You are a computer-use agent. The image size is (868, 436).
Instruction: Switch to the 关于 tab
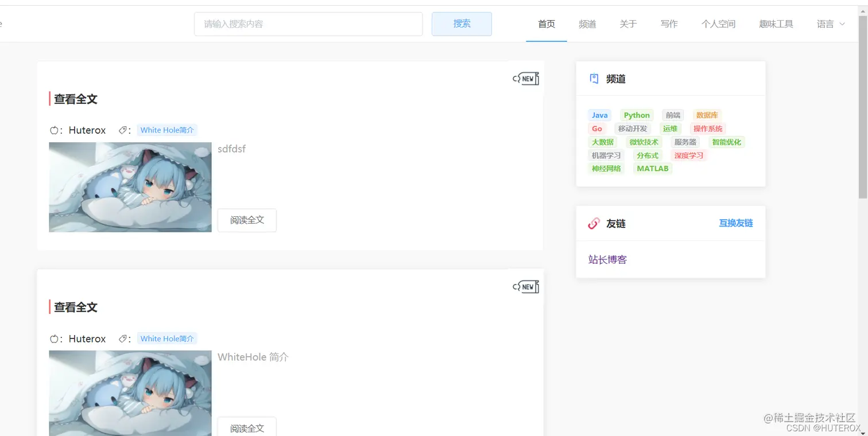[628, 24]
